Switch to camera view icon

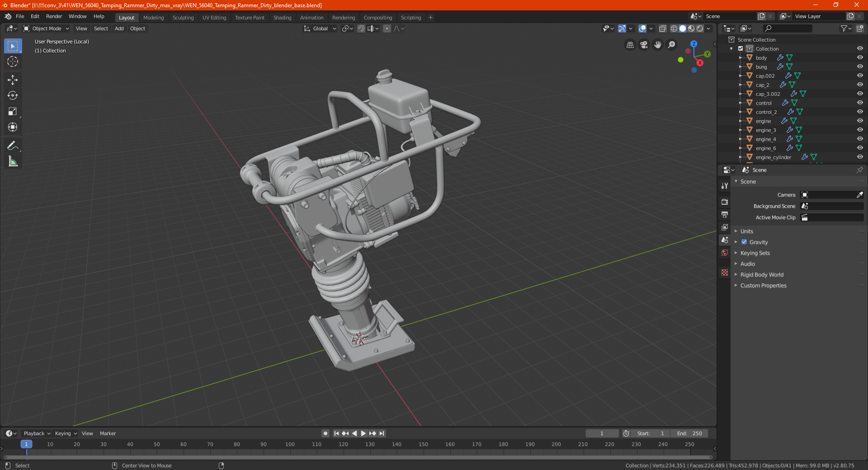click(644, 45)
